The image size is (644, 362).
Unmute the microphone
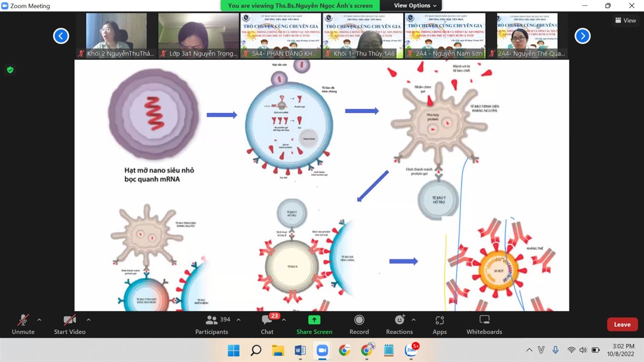(x=23, y=324)
